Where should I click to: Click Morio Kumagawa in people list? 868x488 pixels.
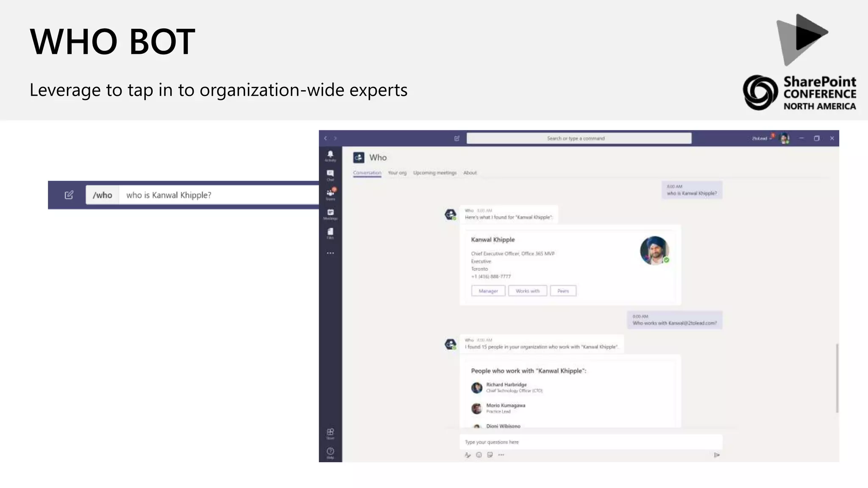point(506,405)
